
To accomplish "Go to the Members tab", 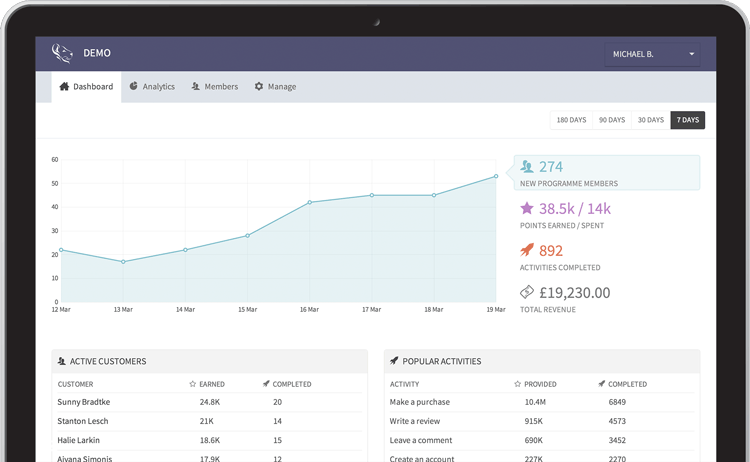I will click(214, 87).
